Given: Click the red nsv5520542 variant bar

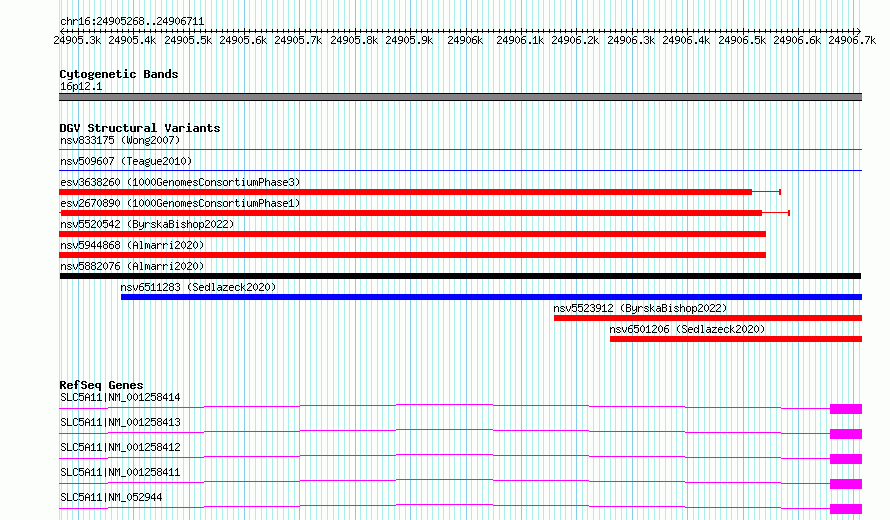Looking at the screenshot, I should coord(413,234).
